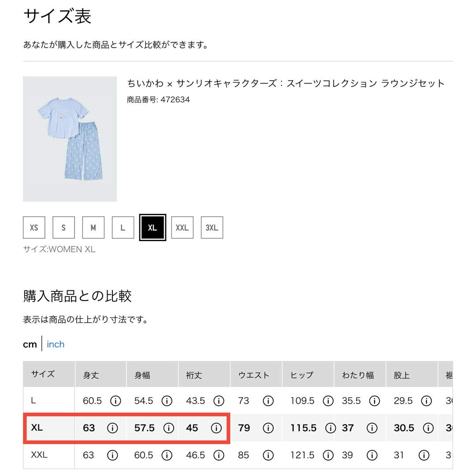The height and width of the screenshot is (476, 476).
Task: Click info icon beside XL 裄丈 45
Action: point(216,428)
